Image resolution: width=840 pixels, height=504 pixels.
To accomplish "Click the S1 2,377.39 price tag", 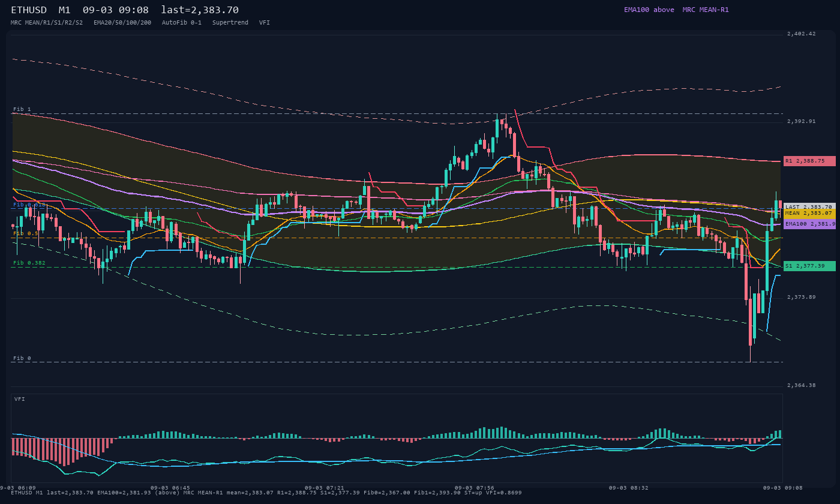I will tap(809, 266).
